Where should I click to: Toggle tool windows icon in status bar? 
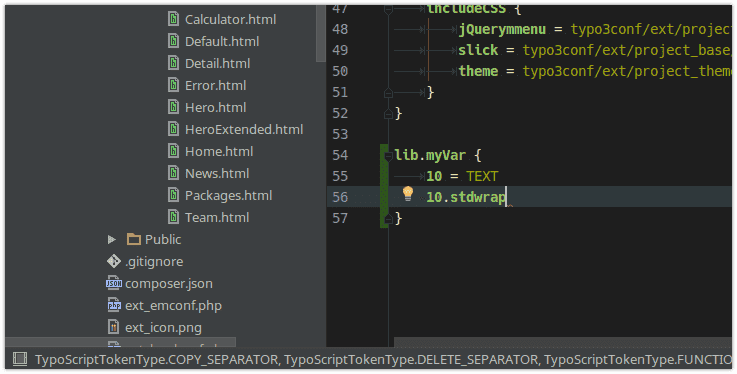pyautogui.click(x=19, y=359)
